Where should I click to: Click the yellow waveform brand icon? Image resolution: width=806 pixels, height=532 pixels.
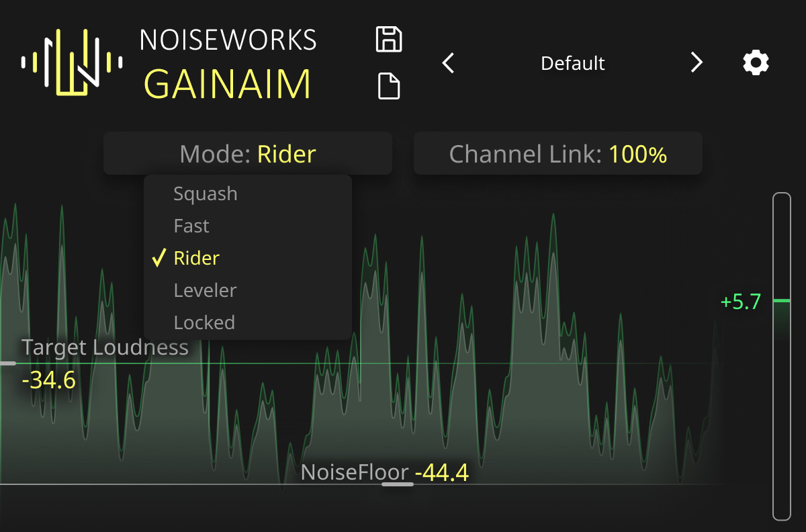pyautogui.click(x=71, y=62)
